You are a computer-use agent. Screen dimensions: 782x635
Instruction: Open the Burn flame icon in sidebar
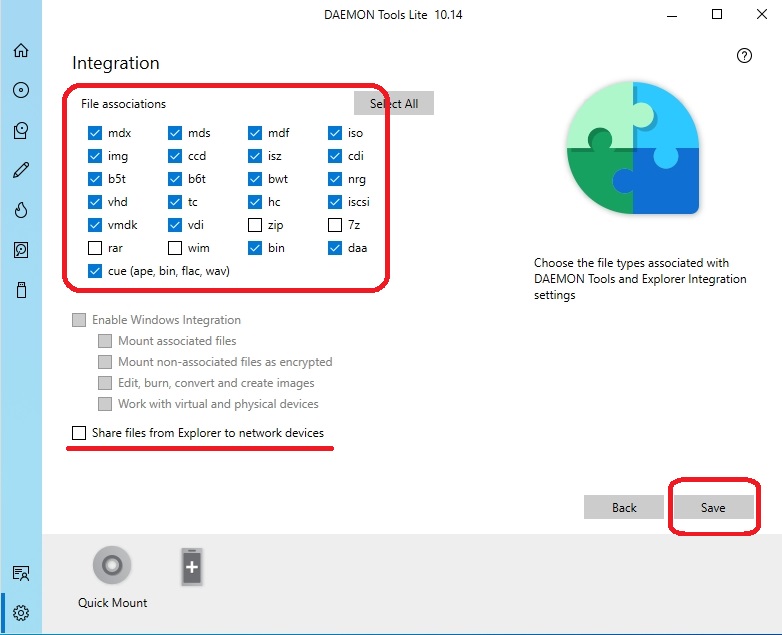pyautogui.click(x=21, y=210)
